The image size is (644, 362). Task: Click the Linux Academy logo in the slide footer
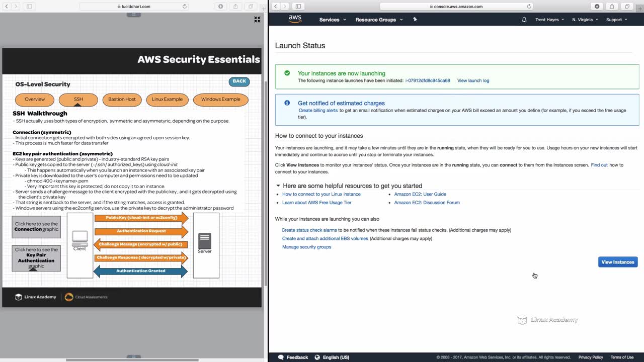(36, 297)
